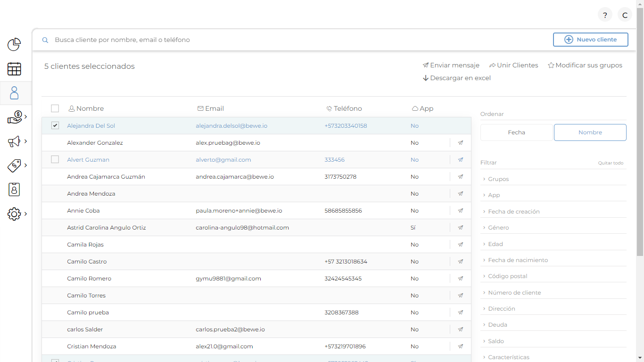Expand the Características filter
The height and width of the screenshot is (362, 644).
tap(553, 357)
